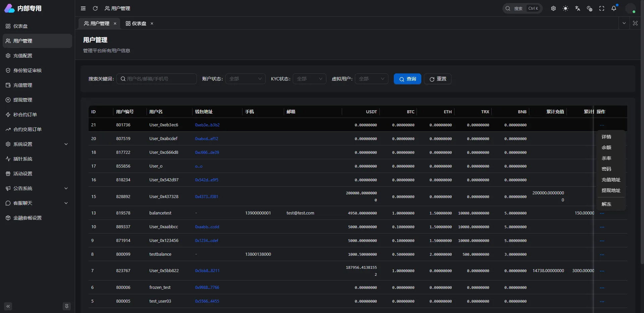Open the 账户状态 dropdown
Viewport: 644px width, 313px height.
click(245, 79)
